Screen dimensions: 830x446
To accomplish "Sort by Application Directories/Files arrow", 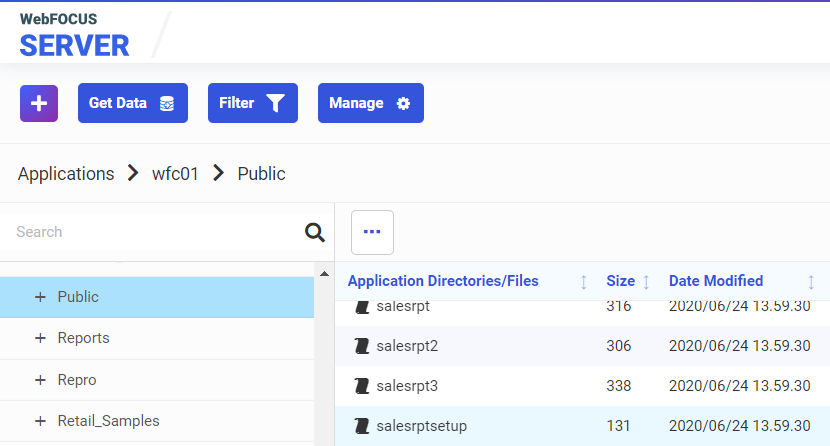I will coord(584,282).
